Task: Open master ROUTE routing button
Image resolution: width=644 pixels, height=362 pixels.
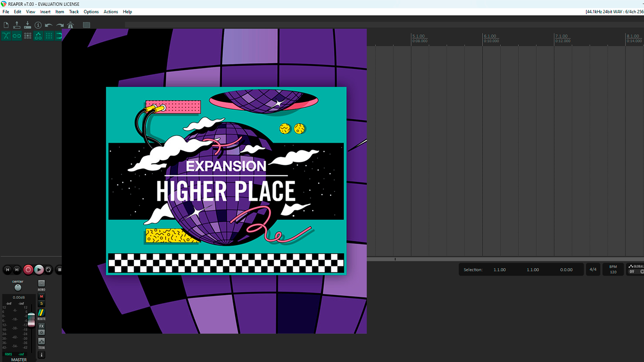Action: click(x=41, y=313)
